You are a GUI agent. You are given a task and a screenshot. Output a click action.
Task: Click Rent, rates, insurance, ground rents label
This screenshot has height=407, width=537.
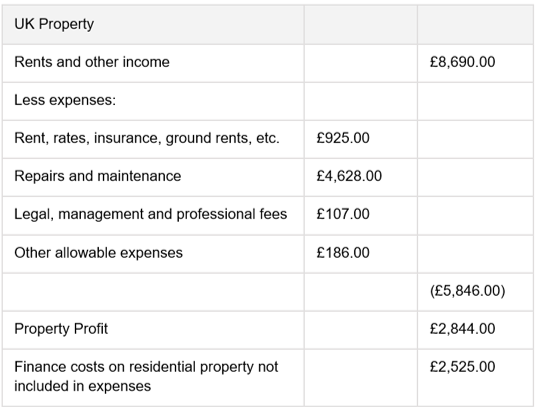147,138
